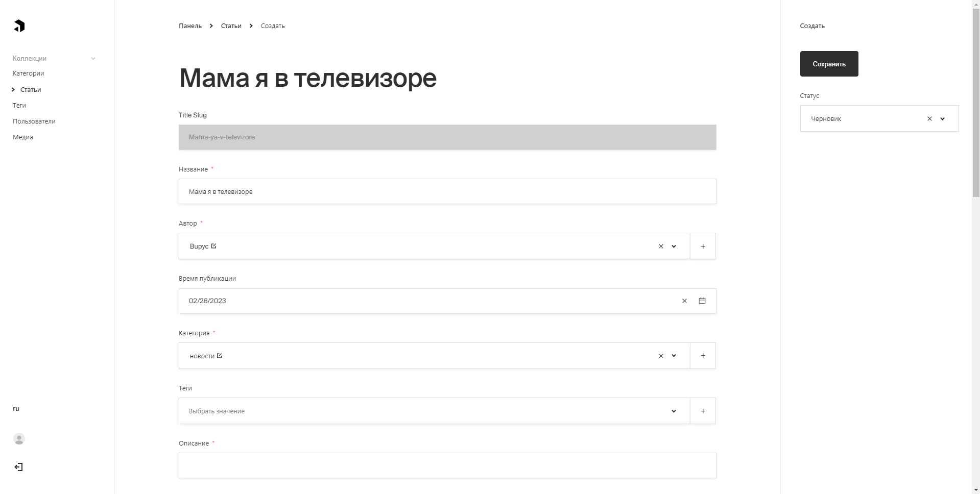Click the Payload logo icon

(19, 26)
